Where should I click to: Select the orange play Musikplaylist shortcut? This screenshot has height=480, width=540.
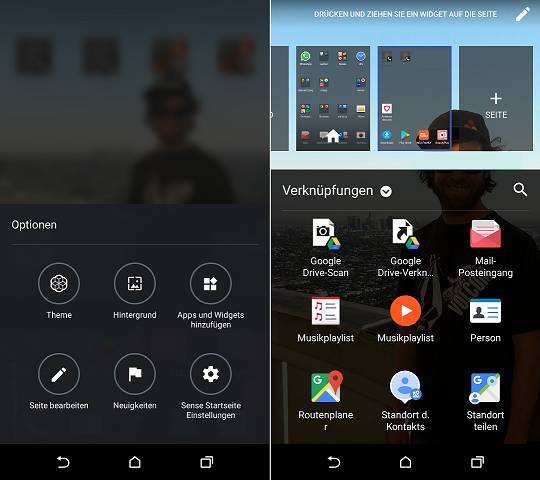coord(405,319)
